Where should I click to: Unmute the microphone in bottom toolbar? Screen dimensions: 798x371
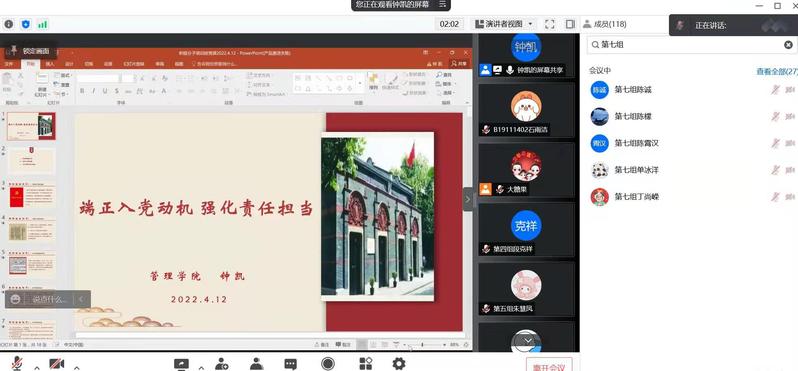coord(17,363)
